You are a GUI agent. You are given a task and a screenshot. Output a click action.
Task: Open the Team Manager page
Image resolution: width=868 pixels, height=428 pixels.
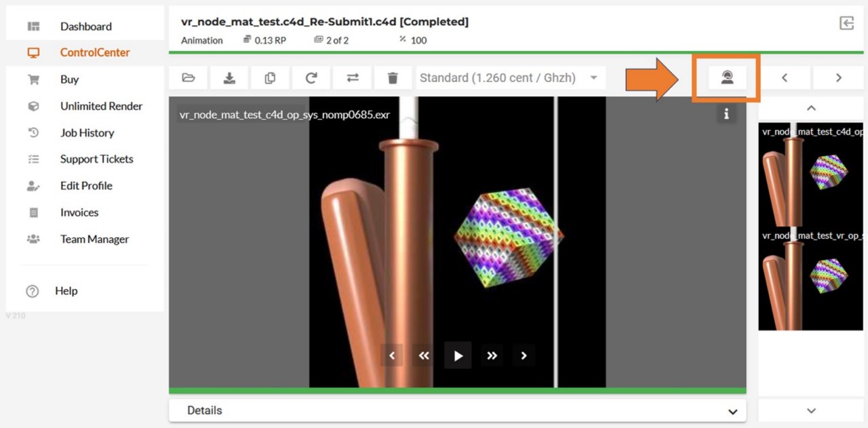[x=94, y=239]
